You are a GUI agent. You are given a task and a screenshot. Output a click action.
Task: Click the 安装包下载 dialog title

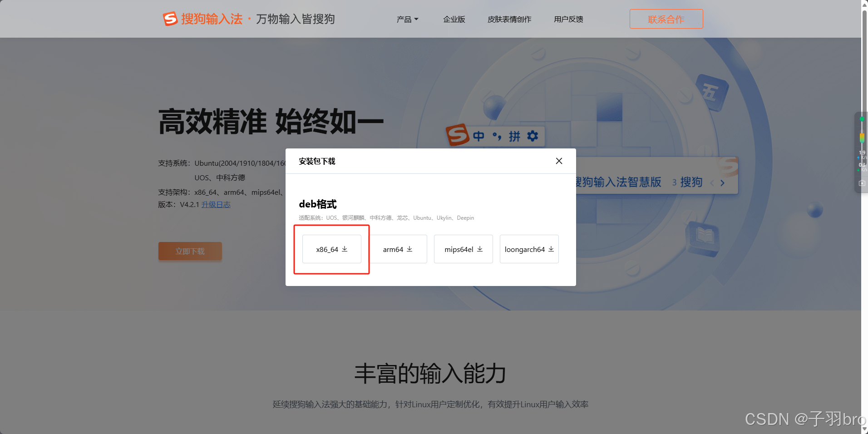coord(317,161)
